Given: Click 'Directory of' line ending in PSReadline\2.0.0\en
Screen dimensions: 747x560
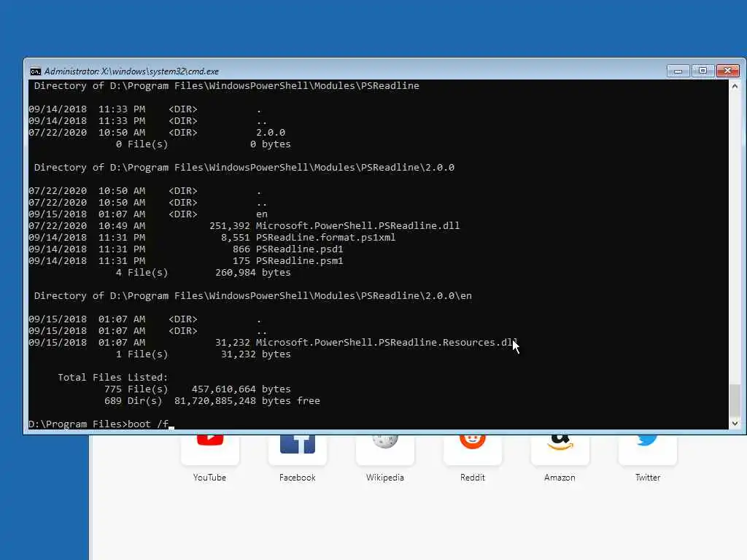Looking at the screenshot, I should pos(253,296).
